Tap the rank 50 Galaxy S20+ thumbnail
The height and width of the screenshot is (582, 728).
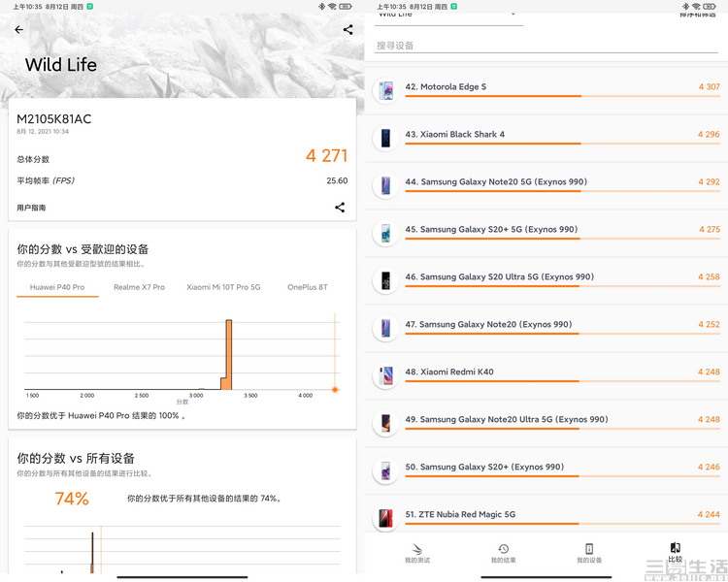(385, 470)
